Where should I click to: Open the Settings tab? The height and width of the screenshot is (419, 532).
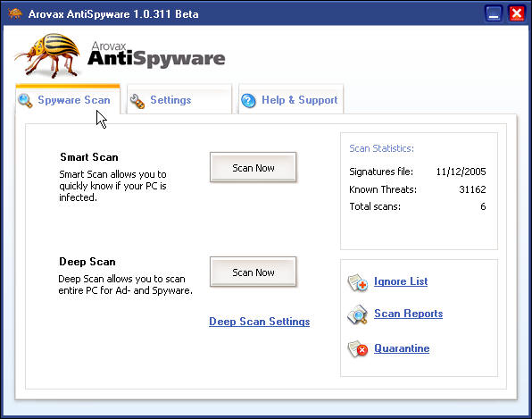pos(179,99)
